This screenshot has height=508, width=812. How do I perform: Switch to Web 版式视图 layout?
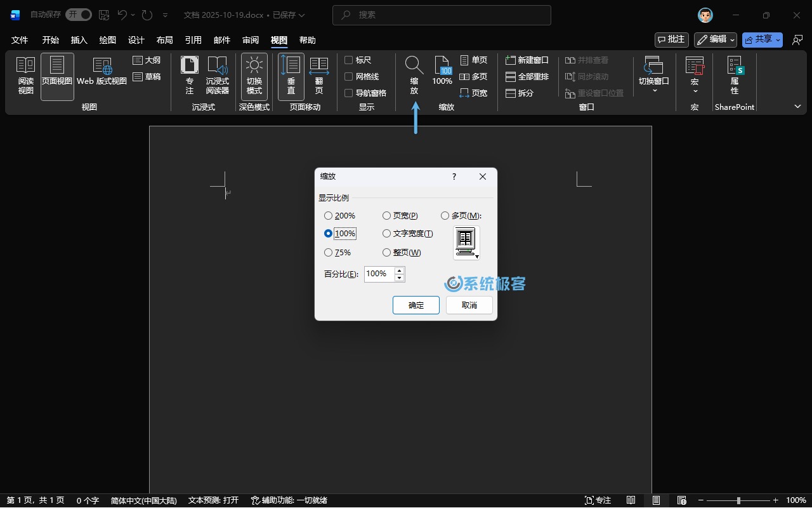[102, 73]
